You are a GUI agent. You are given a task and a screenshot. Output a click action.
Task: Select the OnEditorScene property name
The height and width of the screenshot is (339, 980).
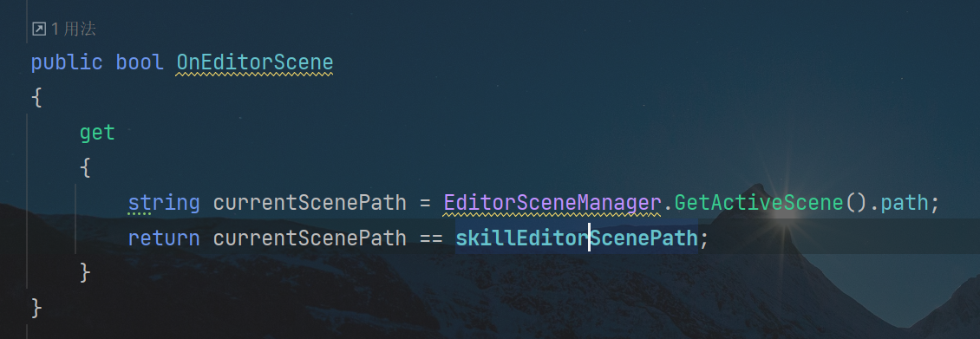pos(254,62)
